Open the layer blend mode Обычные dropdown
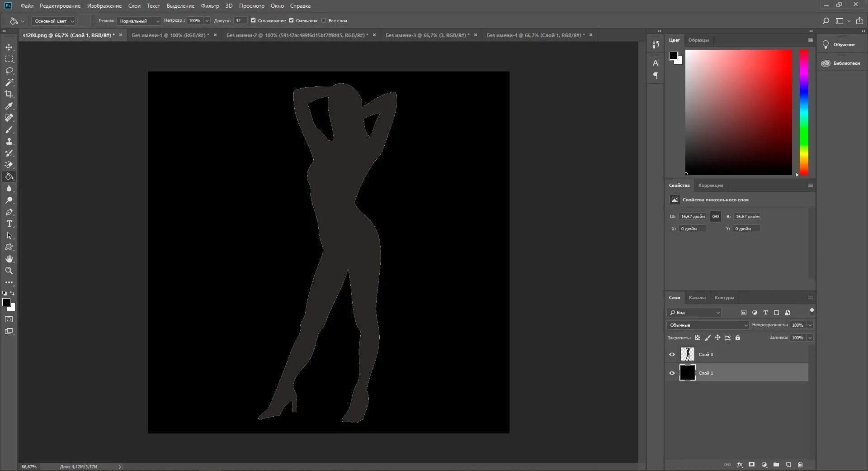Viewport: 868px width, 471px height. tap(708, 325)
